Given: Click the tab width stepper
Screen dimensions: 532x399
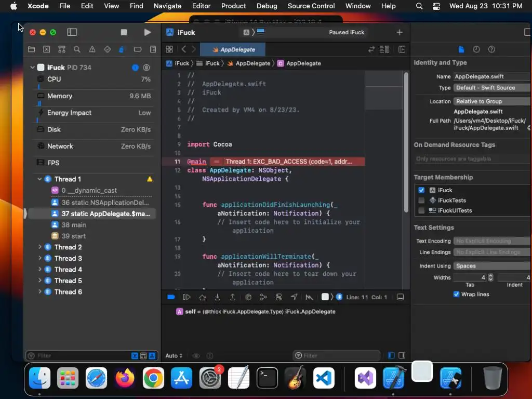Looking at the screenshot, I should pos(490,277).
